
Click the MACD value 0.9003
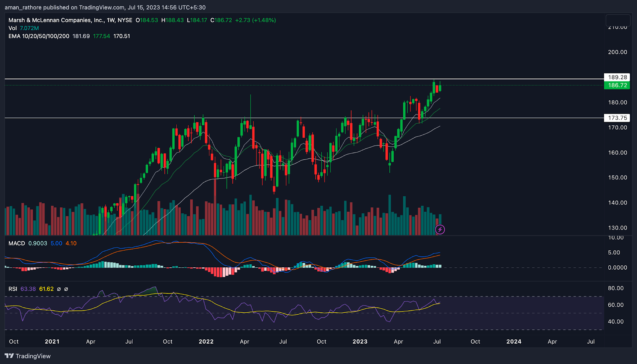[x=37, y=243]
